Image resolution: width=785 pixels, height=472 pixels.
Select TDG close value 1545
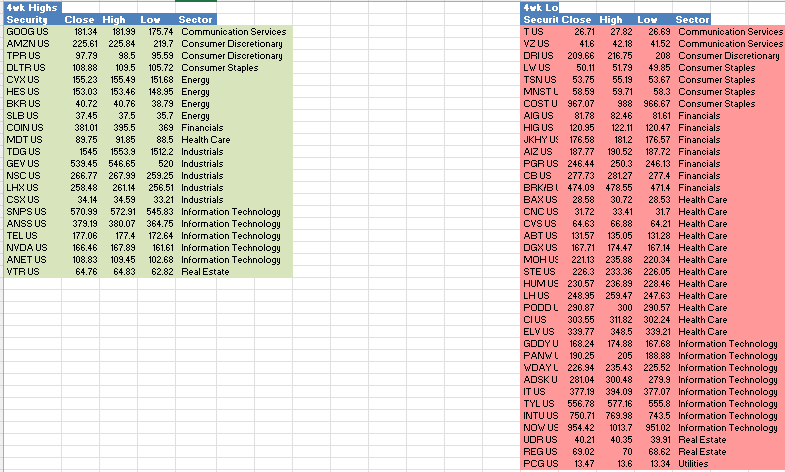pos(81,152)
